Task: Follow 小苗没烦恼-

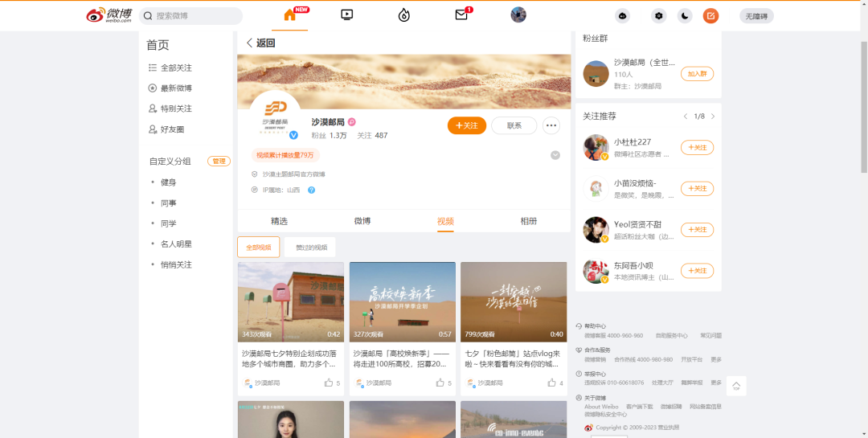Action: point(697,188)
